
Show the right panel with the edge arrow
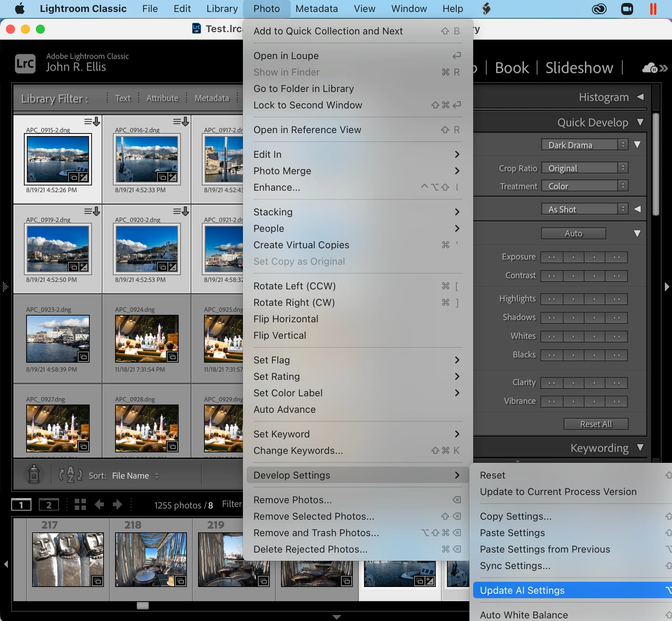667,287
